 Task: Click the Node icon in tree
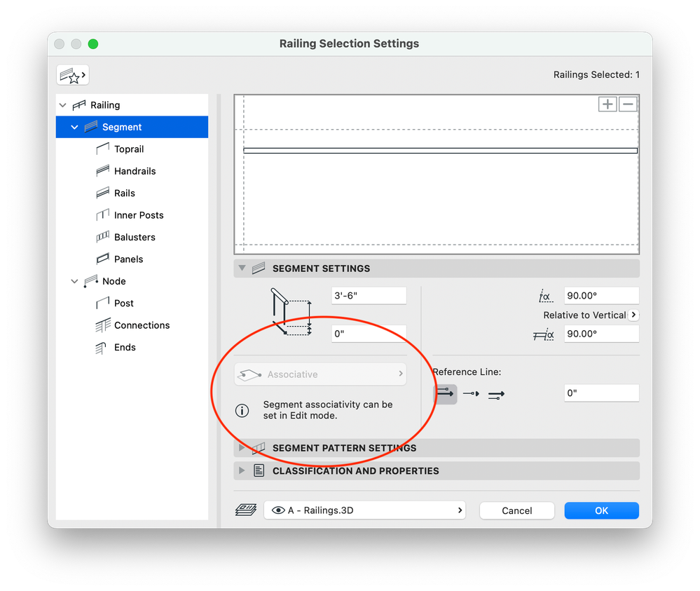point(91,281)
